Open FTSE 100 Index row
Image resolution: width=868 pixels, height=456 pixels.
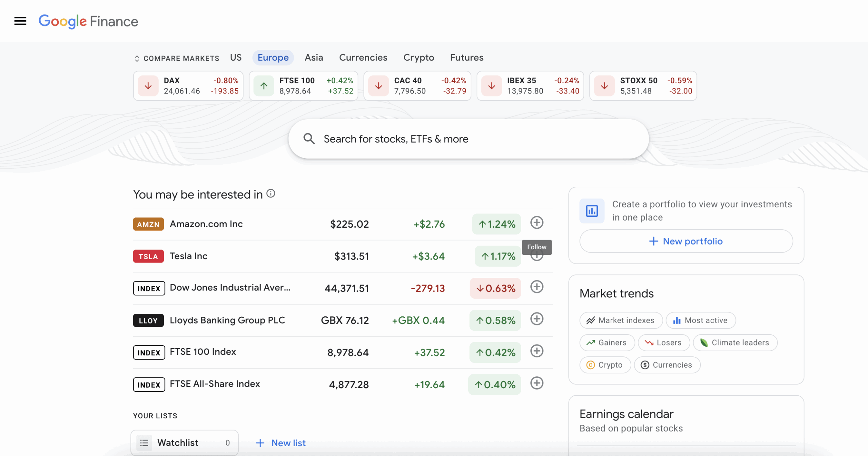click(342, 352)
